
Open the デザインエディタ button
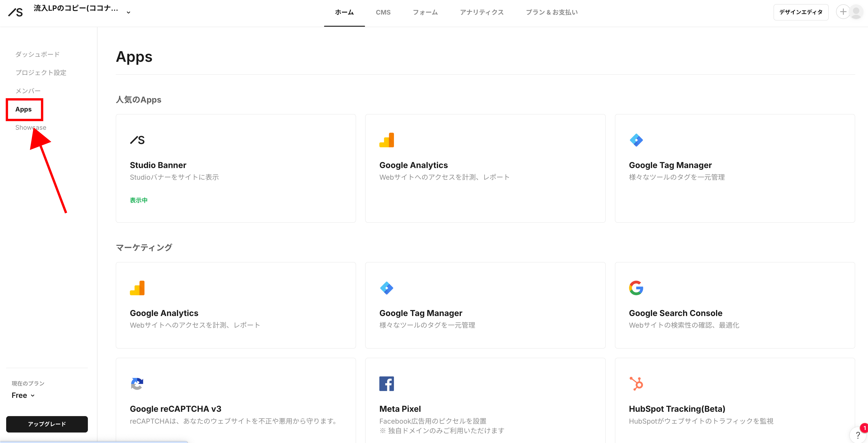tap(801, 12)
